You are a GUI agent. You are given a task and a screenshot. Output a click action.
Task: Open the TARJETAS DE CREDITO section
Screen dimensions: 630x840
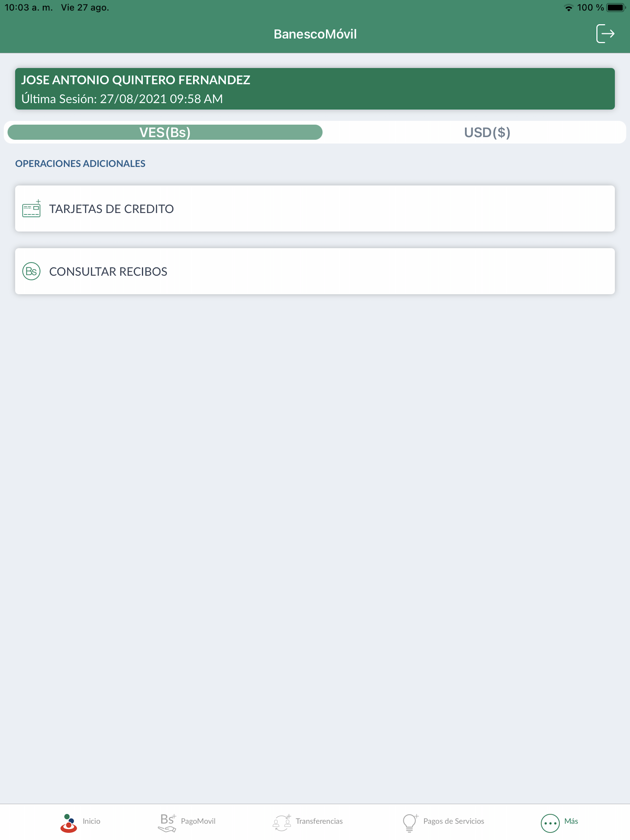(x=315, y=208)
